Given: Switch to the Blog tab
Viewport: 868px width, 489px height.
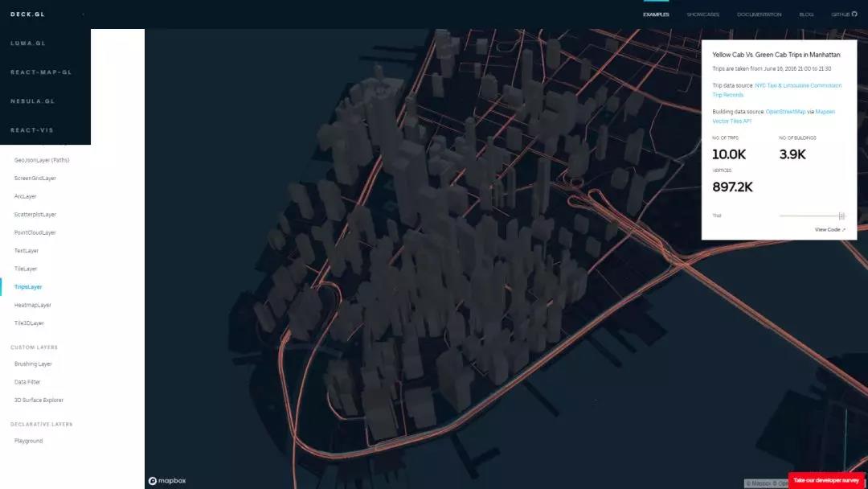Looking at the screenshot, I should click(x=806, y=14).
